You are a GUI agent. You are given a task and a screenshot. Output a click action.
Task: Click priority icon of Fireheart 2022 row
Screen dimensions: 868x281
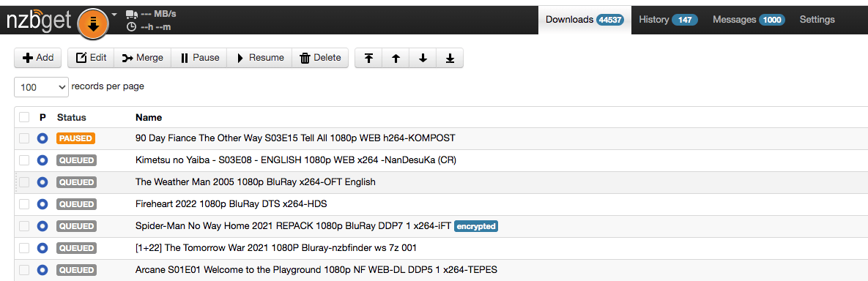(x=42, y=204)
